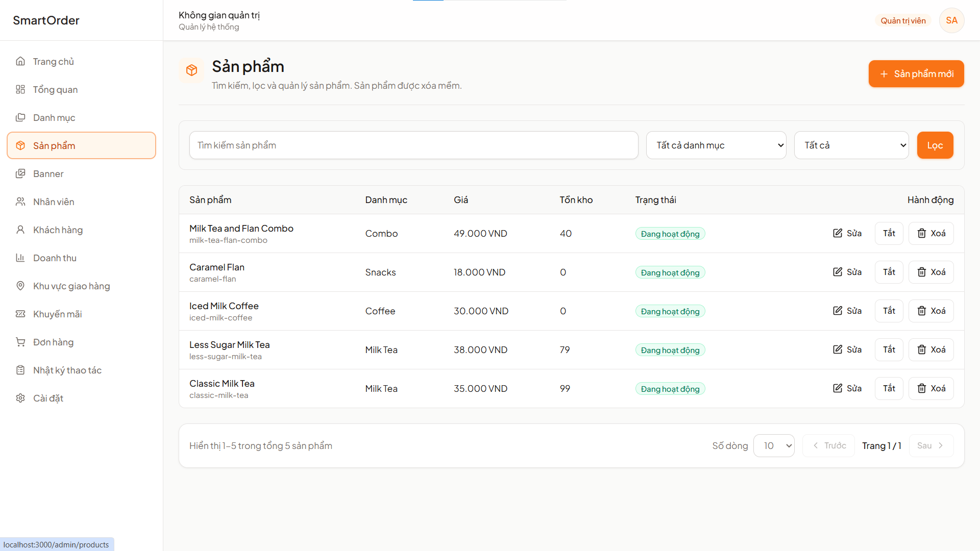The height and width of the screenshot is (551, 980).
Task: Toggle off Caramel Flan with Tắt
Action: [x=889, y=272]
